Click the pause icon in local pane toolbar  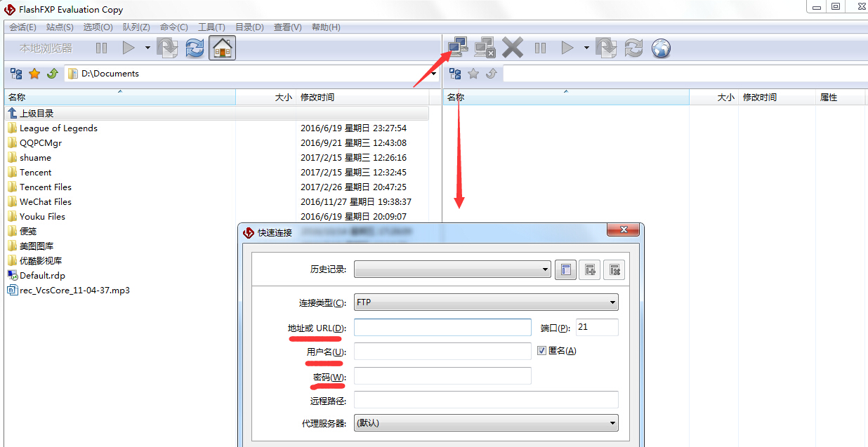pyautogui.click(x=102, y=48)
